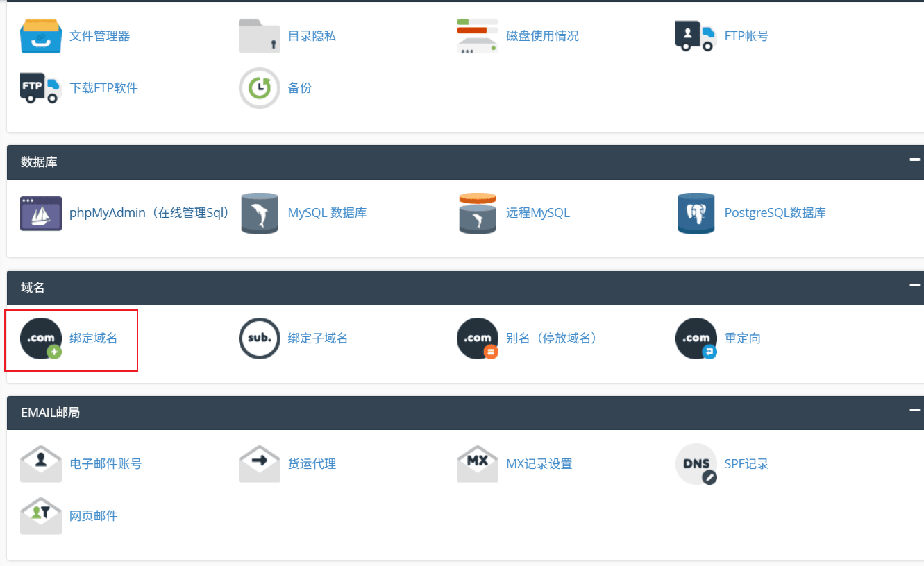The image size is (924, 566).
Task: Click the 目录隐私 folder lock icon
Action: tap(260, 36)
